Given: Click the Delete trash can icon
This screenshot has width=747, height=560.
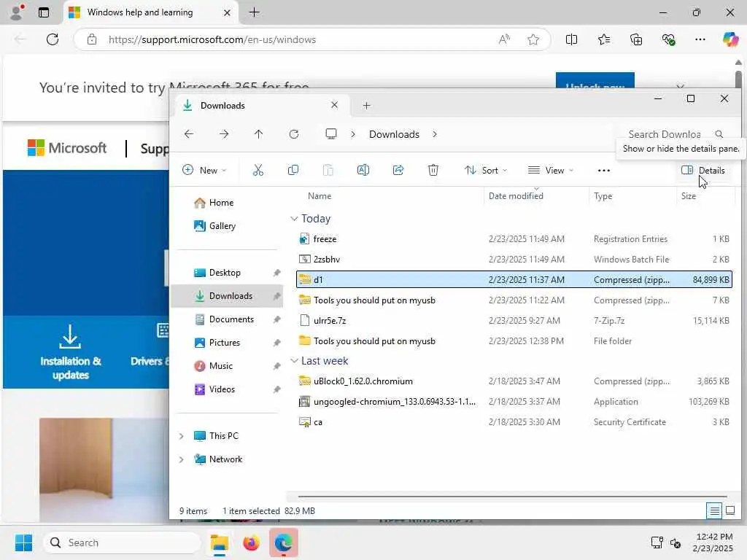Looking at the screenshot, I should pos(433,170).
